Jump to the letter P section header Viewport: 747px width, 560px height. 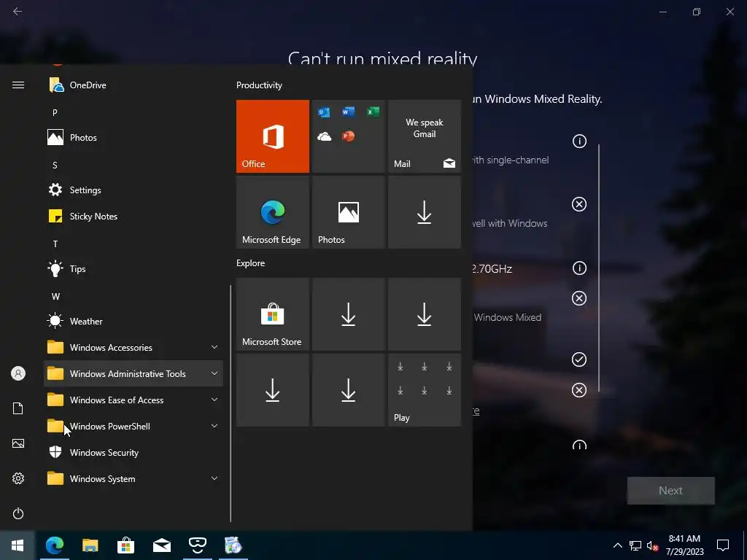(55, 113)
